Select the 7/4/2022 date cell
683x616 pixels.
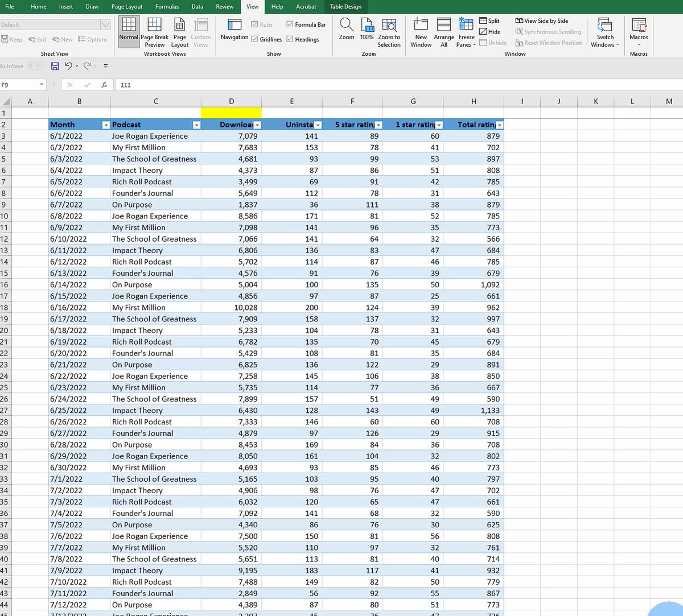pos(79,513)
